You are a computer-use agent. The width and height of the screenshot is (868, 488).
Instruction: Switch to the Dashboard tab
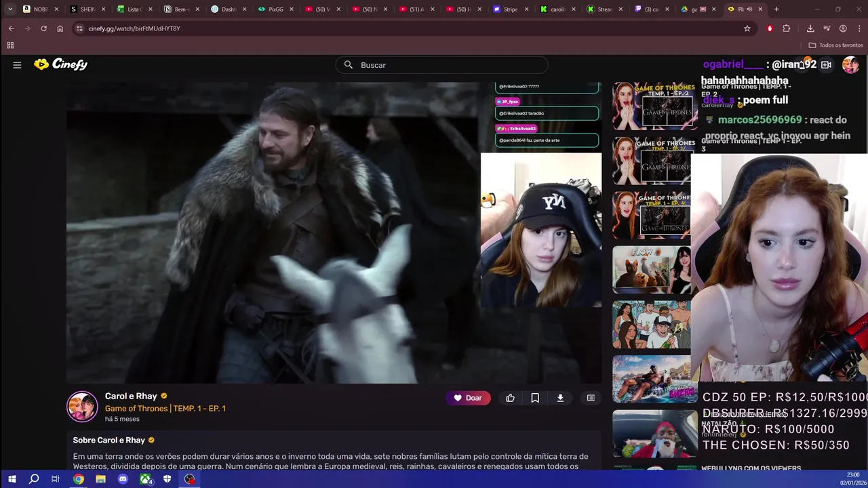(x=229, y=9)
